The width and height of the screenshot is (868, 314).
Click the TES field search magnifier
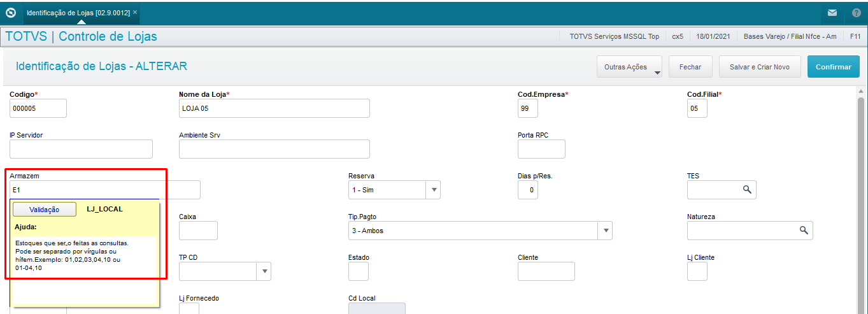coord(747,190)
